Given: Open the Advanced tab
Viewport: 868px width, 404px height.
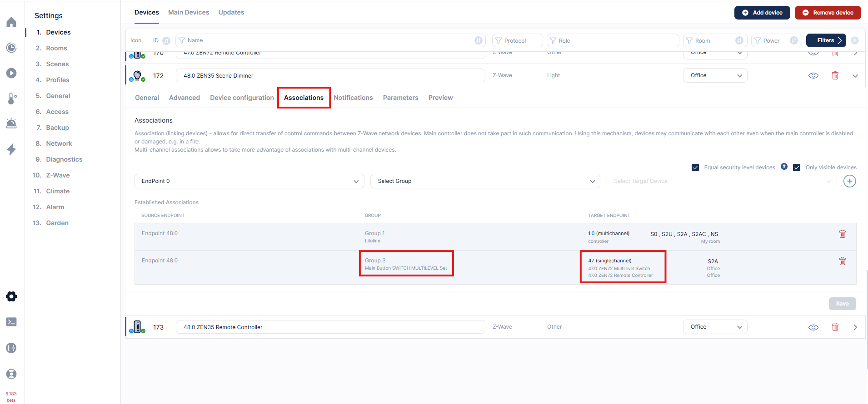Looking at the screenshot, I should (185, 98).
